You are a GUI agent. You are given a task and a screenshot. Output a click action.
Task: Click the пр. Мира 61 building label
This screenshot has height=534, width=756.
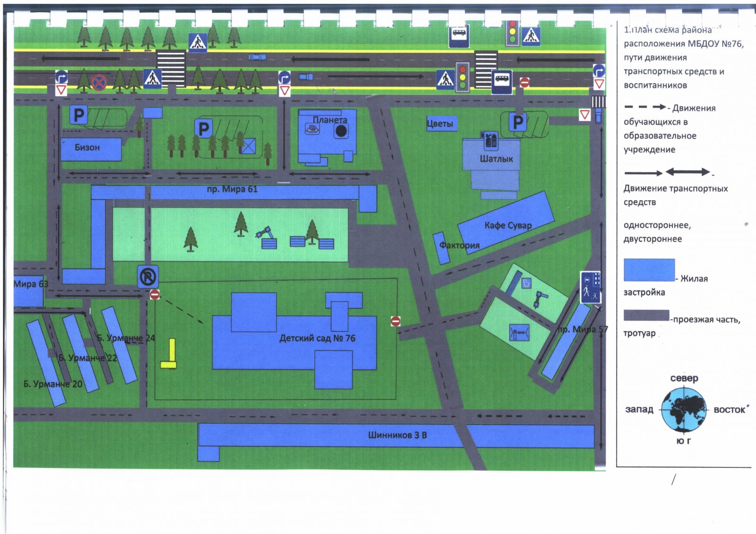(x=232, y=189)
